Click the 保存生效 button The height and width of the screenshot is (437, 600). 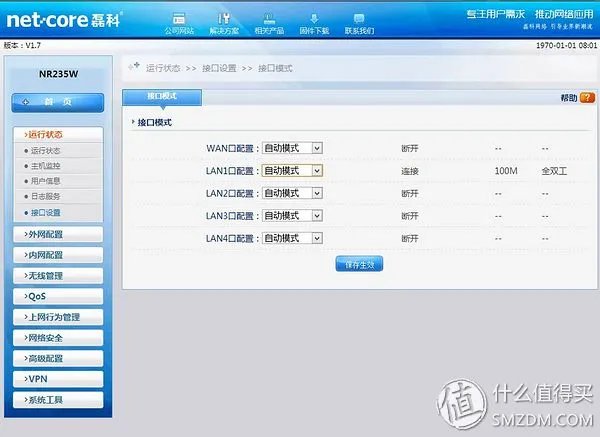tap(359, 264)
